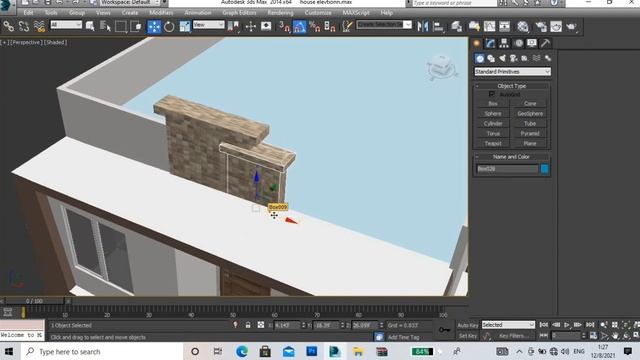Open the MAXScript menu
This screenshot has height=360, width=640.
356,13
